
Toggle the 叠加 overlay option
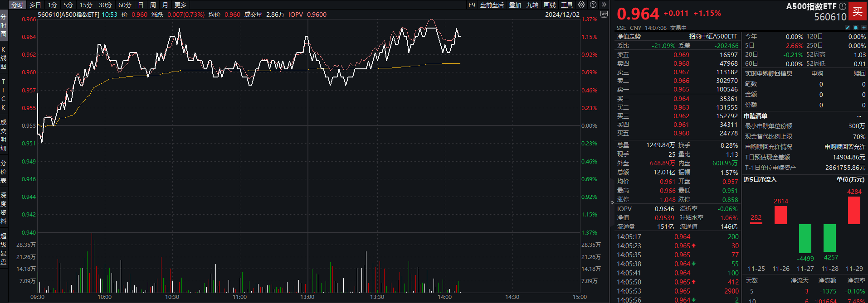pyautogui.click(x=515, y=5)
